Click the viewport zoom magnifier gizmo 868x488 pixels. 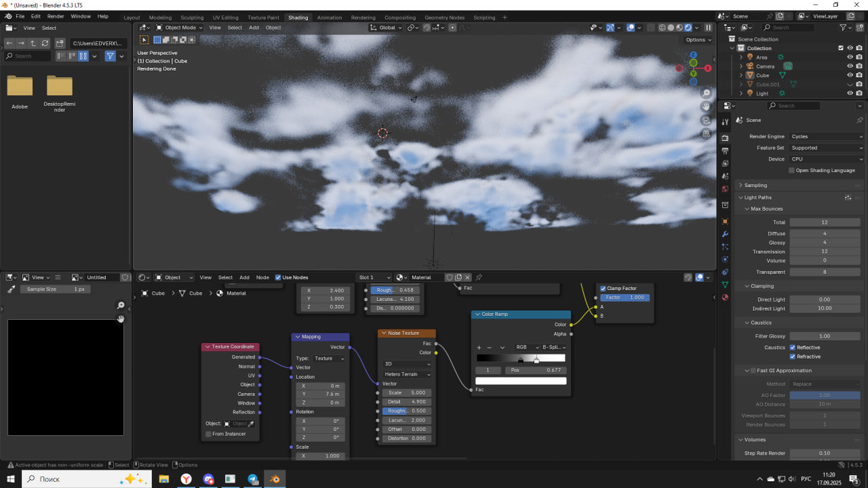tap(707, 93)
